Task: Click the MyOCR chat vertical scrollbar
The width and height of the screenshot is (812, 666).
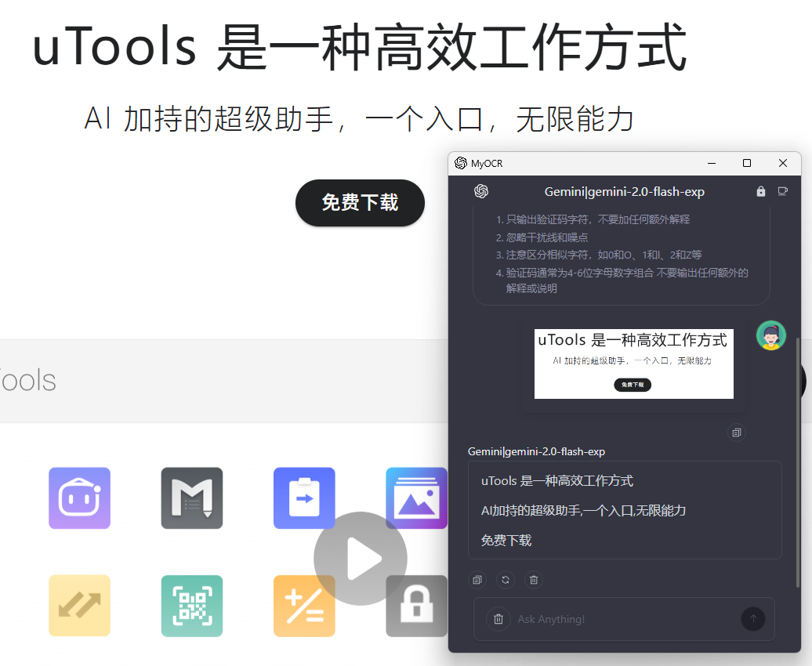Action: point(798,462)
